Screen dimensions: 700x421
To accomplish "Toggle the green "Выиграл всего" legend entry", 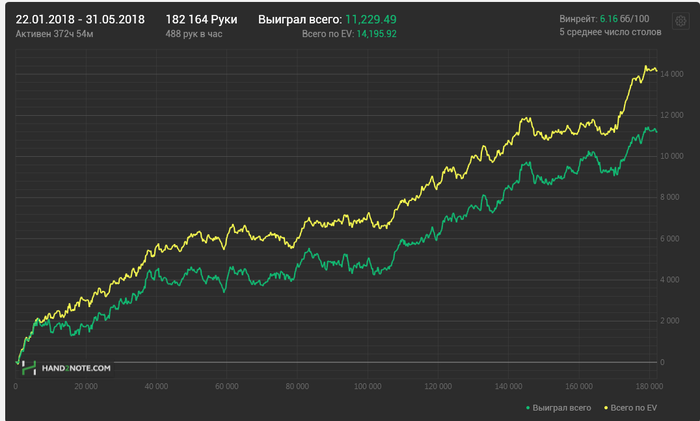I will 558,408.
